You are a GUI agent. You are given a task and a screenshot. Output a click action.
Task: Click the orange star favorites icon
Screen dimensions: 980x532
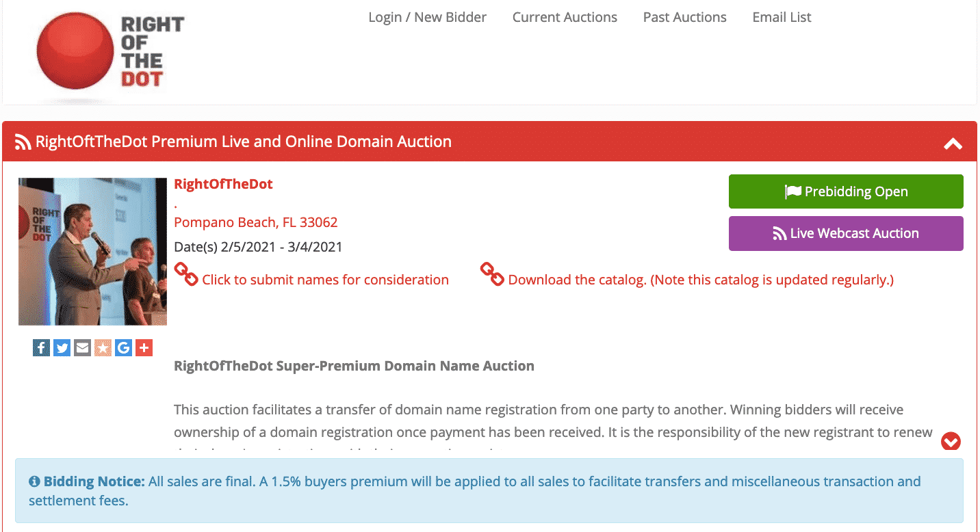pyautogui.click(x=103, y=348)
